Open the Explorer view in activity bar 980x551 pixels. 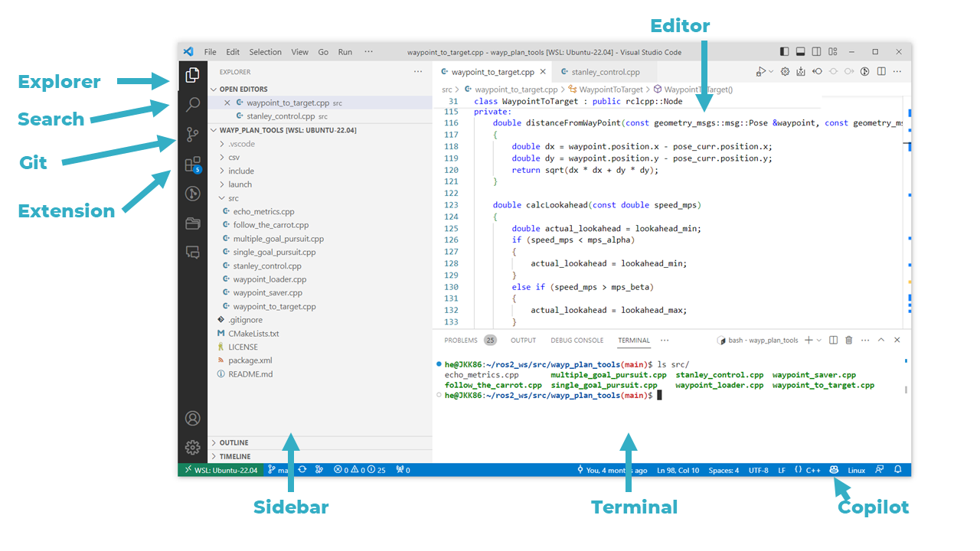(193, 75)
